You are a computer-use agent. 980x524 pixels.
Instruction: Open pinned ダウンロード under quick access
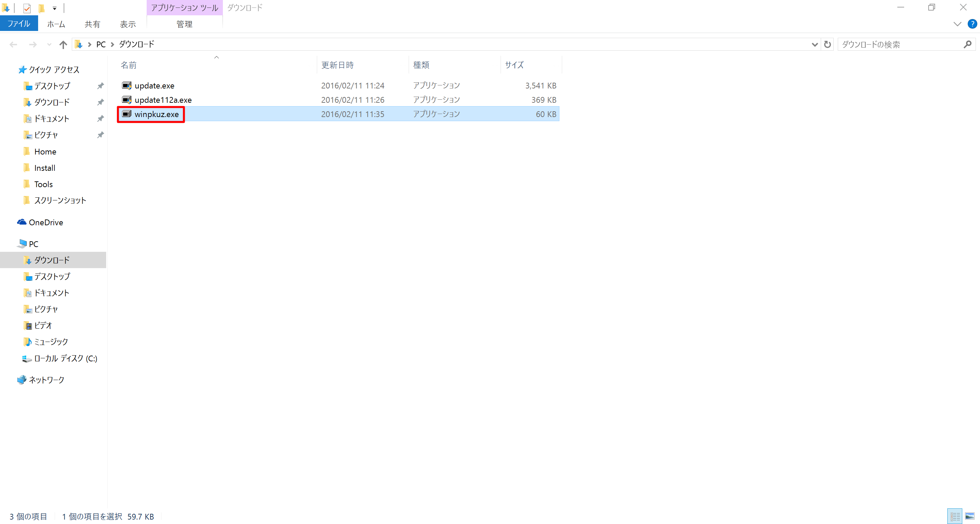(52, 102)
